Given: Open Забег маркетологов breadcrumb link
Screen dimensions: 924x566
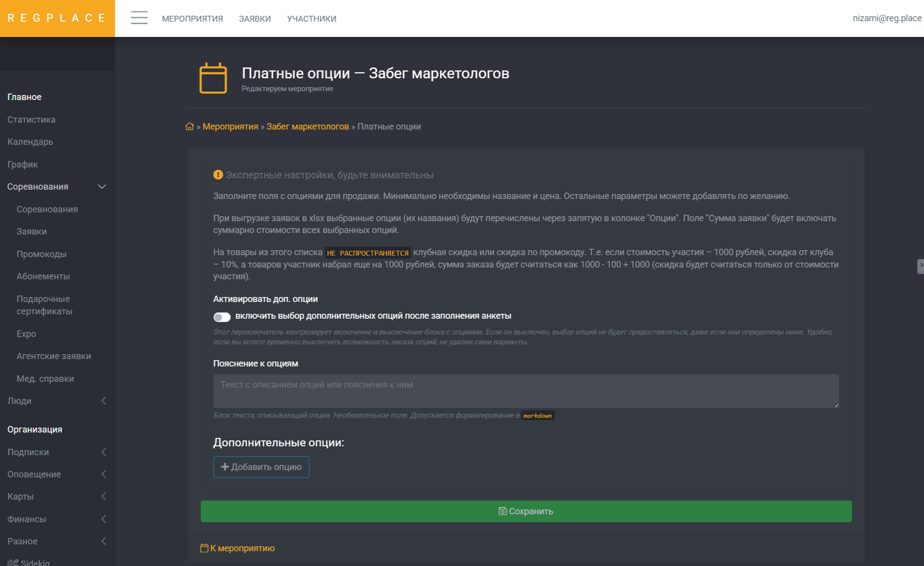Looking at the screenshot, I should [308, 127].
